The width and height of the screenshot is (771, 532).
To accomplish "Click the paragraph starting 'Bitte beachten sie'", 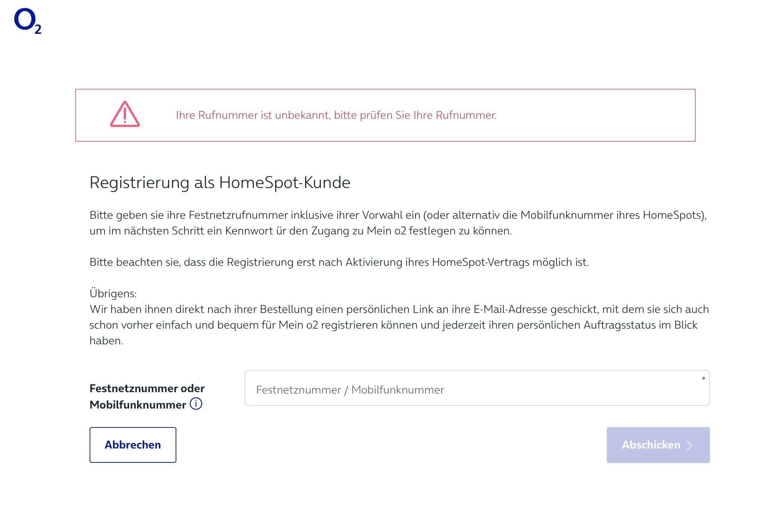I will point(339,262).
